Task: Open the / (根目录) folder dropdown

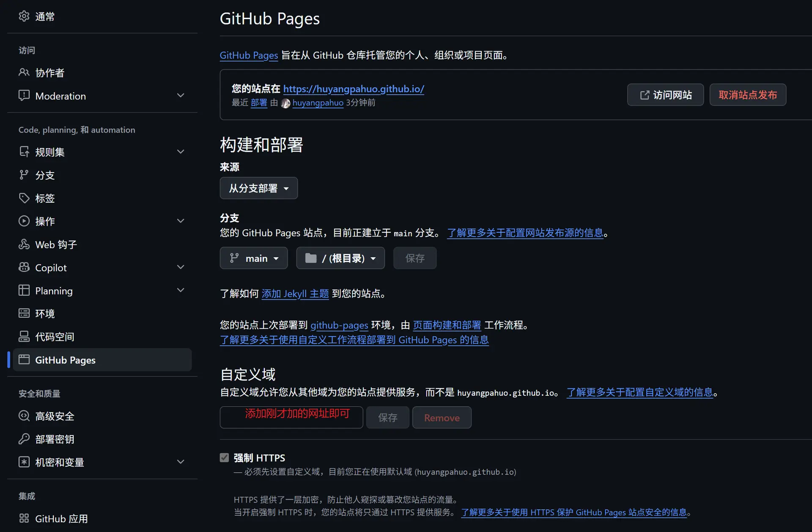Action: point(340,258)
